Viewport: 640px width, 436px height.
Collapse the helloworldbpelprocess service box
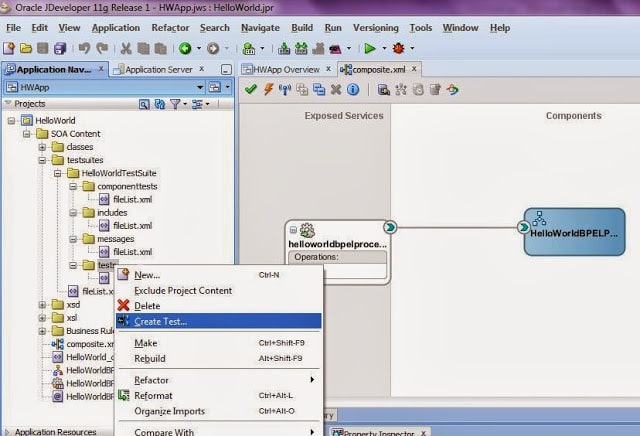293,230
